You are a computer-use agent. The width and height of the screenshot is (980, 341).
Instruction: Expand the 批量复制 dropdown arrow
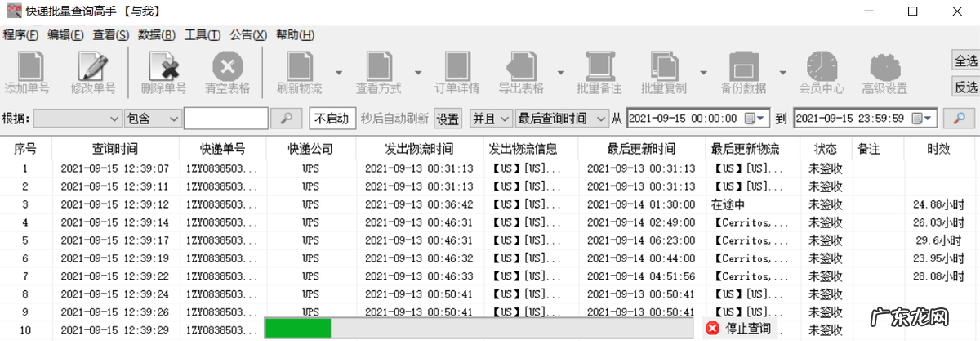(x=703, y=71)
